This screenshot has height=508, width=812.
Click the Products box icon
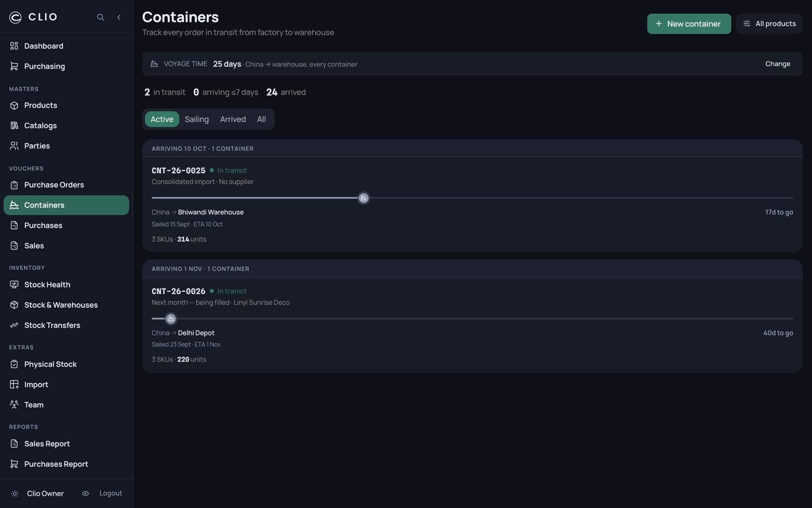[x=14, y=105]
